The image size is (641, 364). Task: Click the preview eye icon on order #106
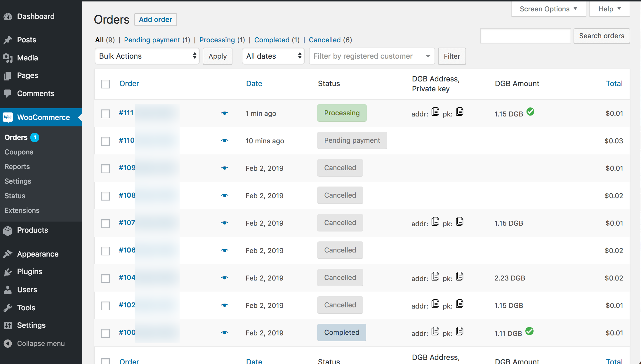[225, 250]
